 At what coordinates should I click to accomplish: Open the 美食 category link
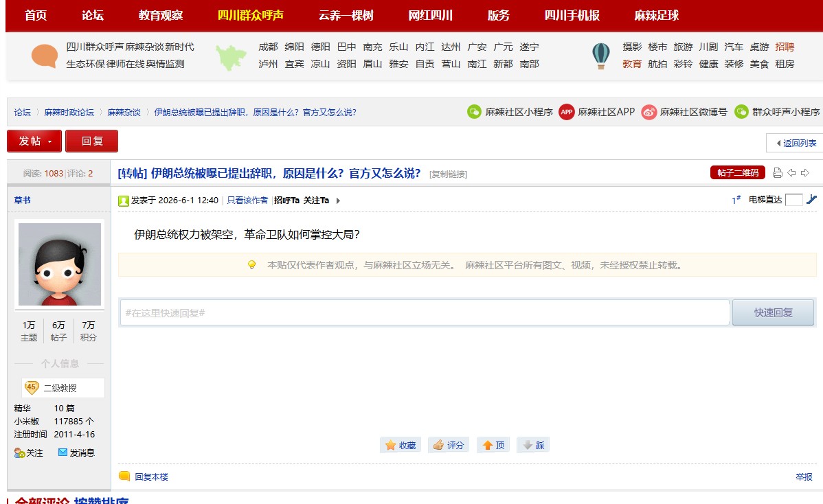point(759,63)
